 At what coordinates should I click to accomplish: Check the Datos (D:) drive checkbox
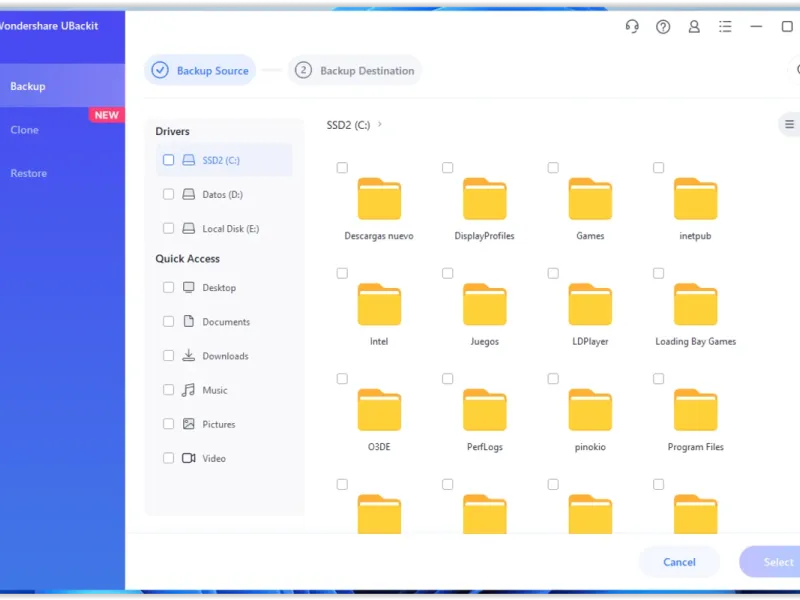click(168, 194)
